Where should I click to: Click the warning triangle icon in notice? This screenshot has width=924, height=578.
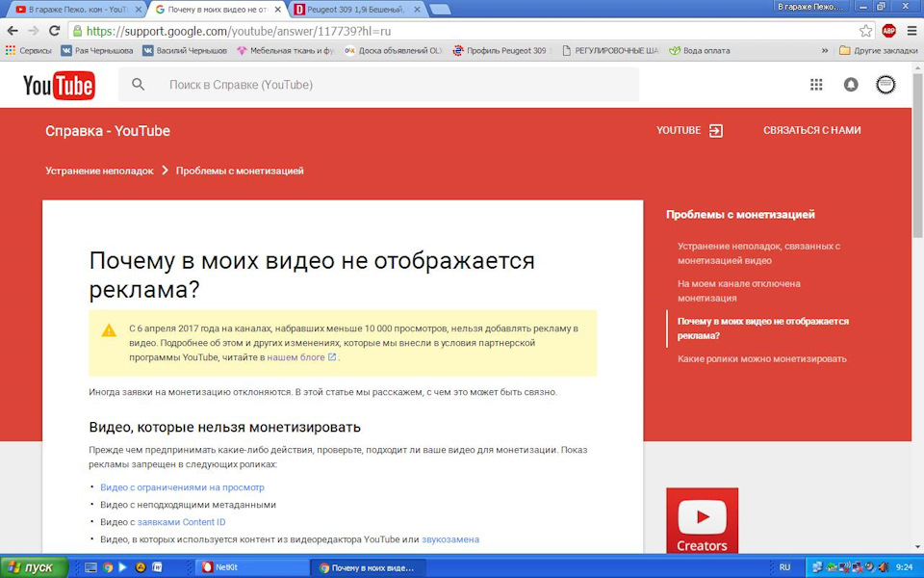[109, 329]
